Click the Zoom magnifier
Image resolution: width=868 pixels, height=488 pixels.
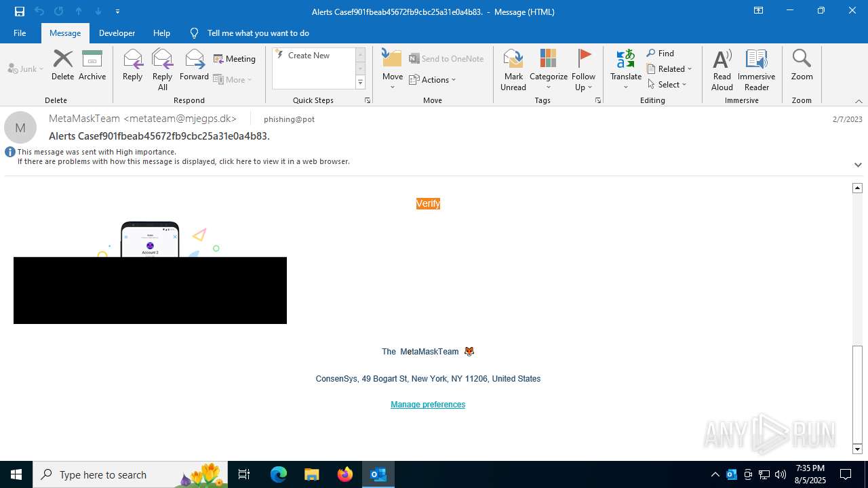pyautogui.click(x=802, y=65)
